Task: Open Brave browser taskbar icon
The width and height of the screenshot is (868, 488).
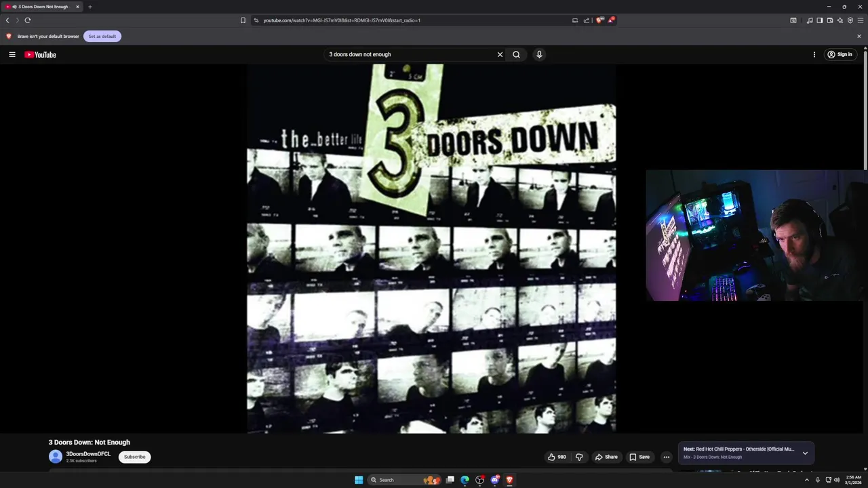Action: coord(509,480)
